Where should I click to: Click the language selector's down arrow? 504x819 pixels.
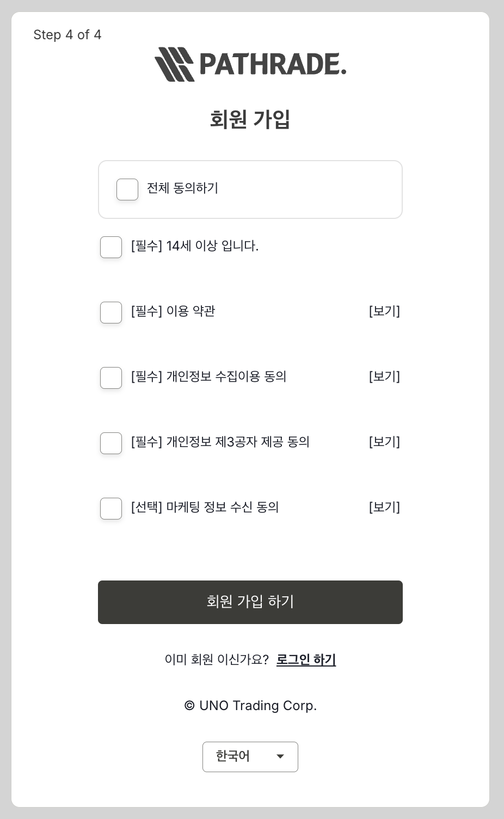tap(280, 756)
